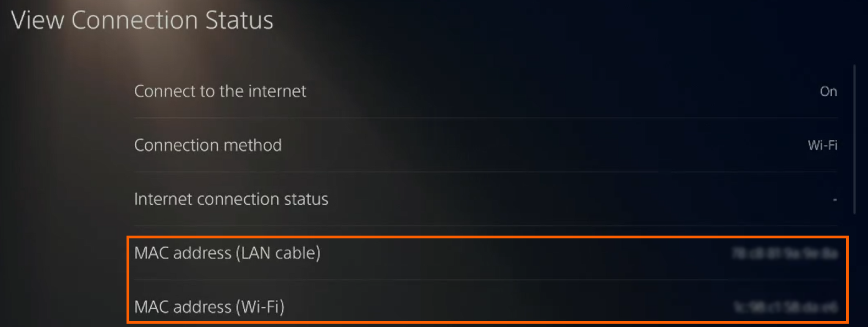Click the View Connection Status title
Image resolution: width=868 pixels, height=327 pixels.
click(x=143, y=20)
